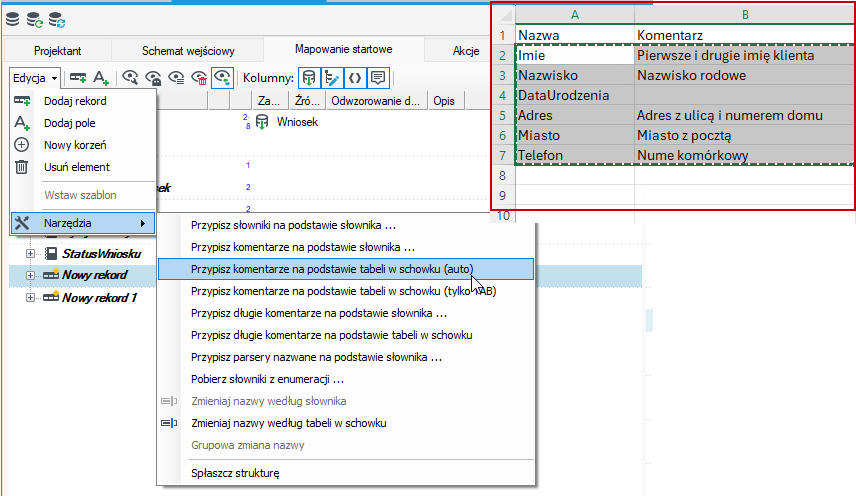
Task: Select Spłaszcz strukturę menu entry
Action: coord(346,473)
